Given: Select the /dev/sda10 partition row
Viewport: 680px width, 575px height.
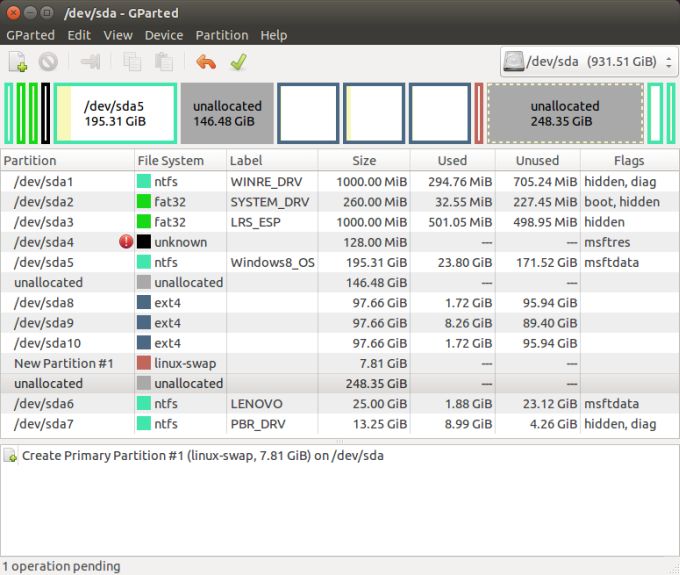Looking at the screenshot, I should pyautogui.click(x=340, y=343).
